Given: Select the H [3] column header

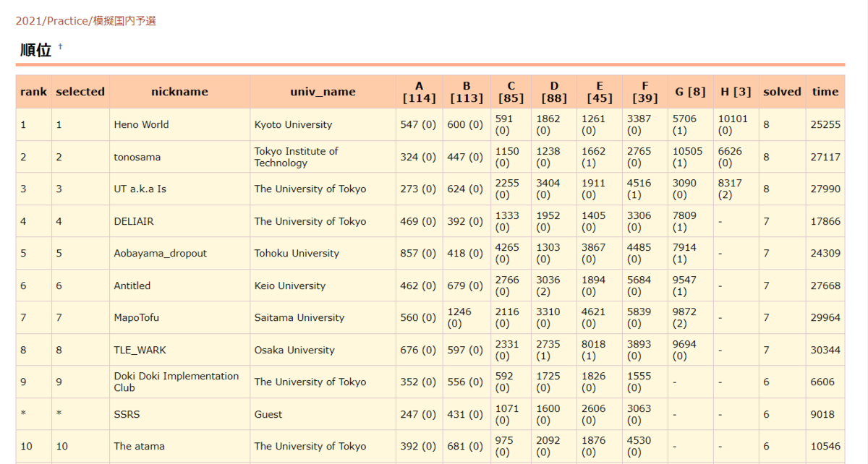Looking at the screenshot, I should (736, 92).
